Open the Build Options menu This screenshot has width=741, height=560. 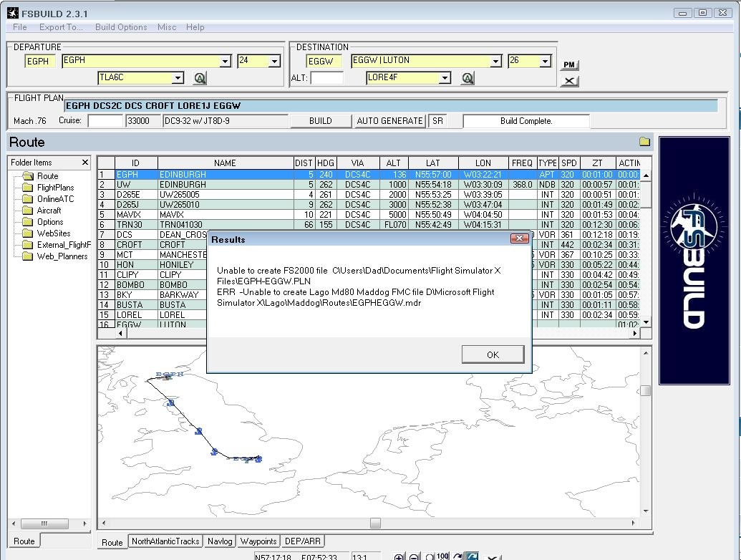pyautogui.click(x=121, y=27)
